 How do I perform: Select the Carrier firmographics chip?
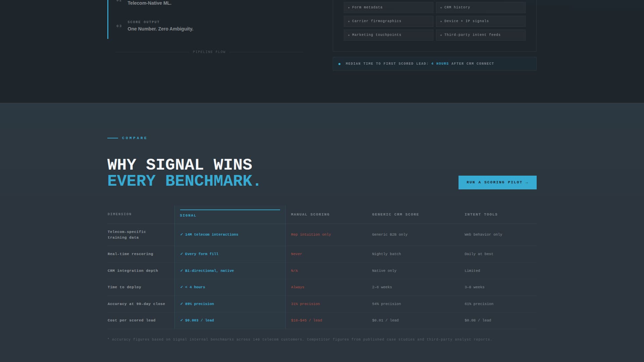388,21
